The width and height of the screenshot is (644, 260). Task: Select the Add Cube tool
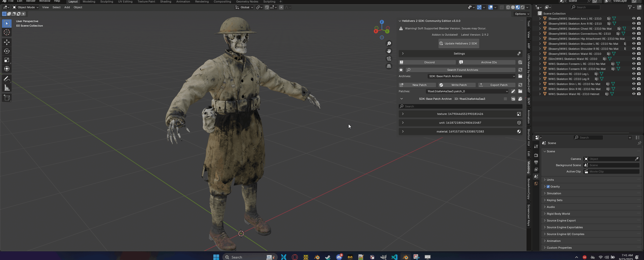(7, 98)
